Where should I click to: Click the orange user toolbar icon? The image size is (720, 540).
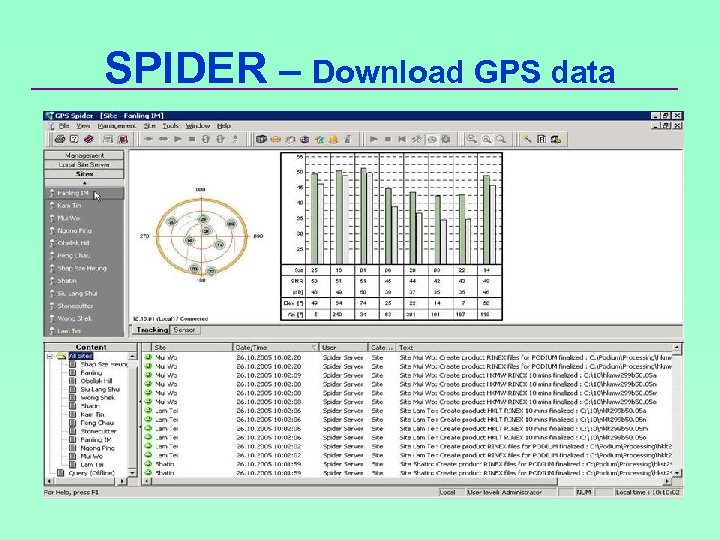pyautogui.click(x=333, y=139)
